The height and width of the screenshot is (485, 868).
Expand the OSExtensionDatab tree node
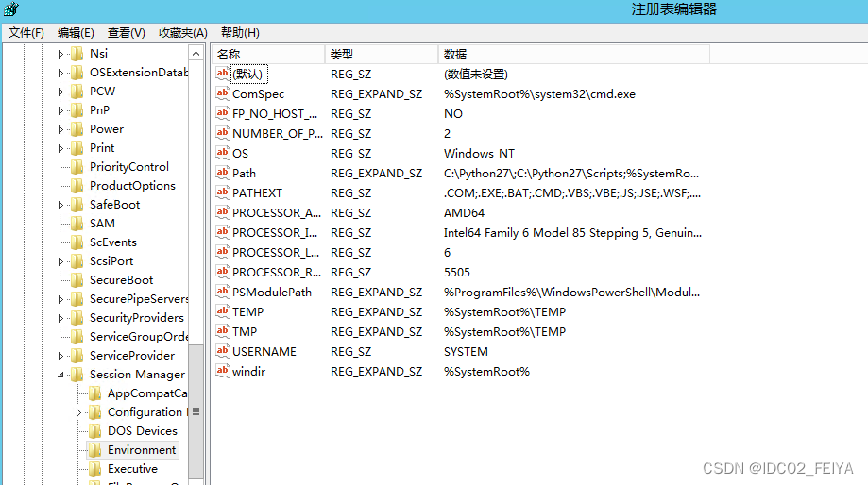[x=60, y=73]
